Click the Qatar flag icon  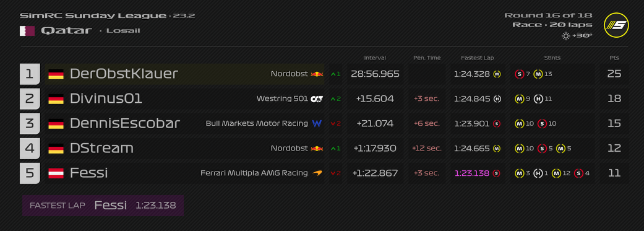pyautogui.click(x=27, y=31)
